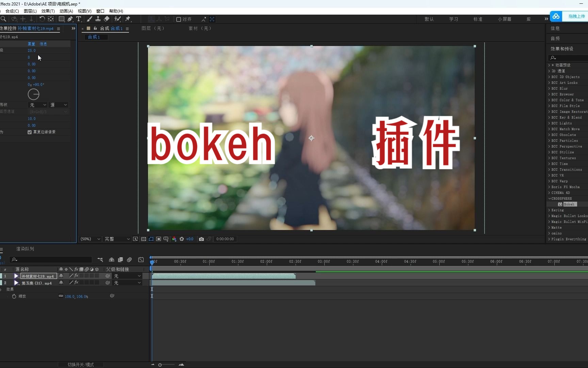
Task: Select the Pan Behind anchor tool
Action: 51,19
